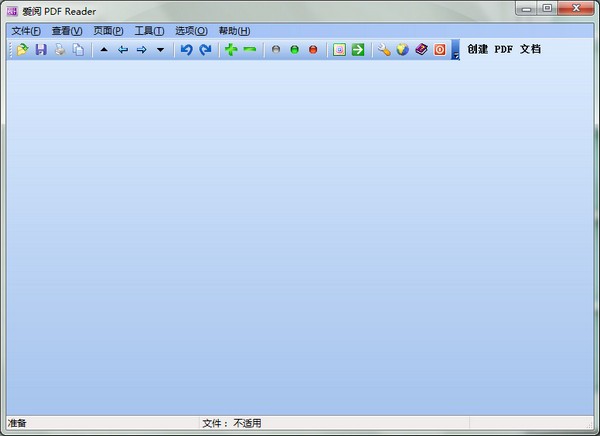Go to previous page with left arrow
Image resolution: width=600 pixels, height=436 pixels.
(123, 50)
